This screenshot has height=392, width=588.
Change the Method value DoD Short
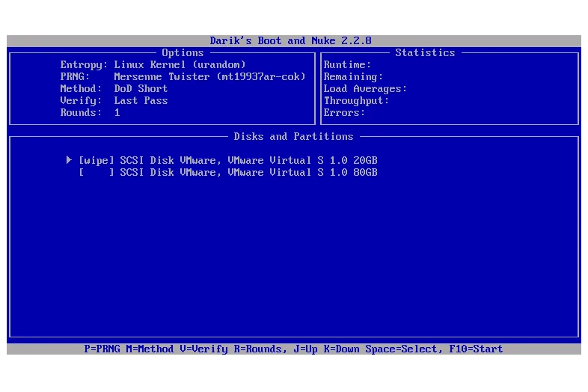click(x=141, y=88)
